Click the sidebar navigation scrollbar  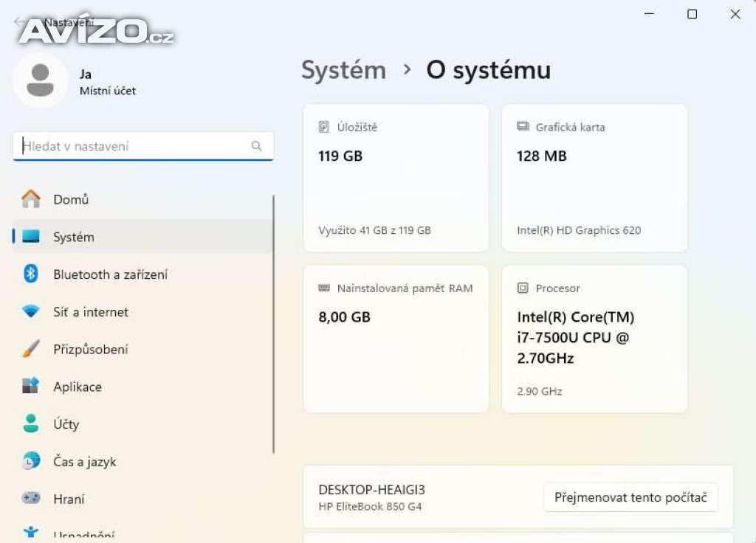point(274,325)
